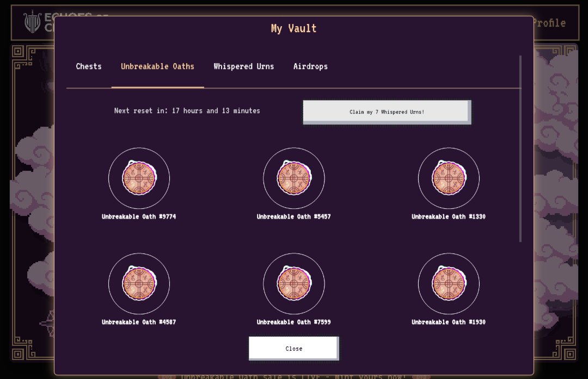Screen dimensions: 588x379
Task: Close the My Vault dialog
Action: click(x=294, y=349)
